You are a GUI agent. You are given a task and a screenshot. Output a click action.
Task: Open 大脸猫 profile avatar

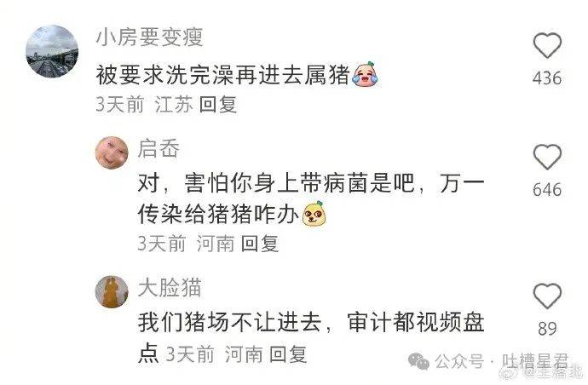(x=112, y=292)
